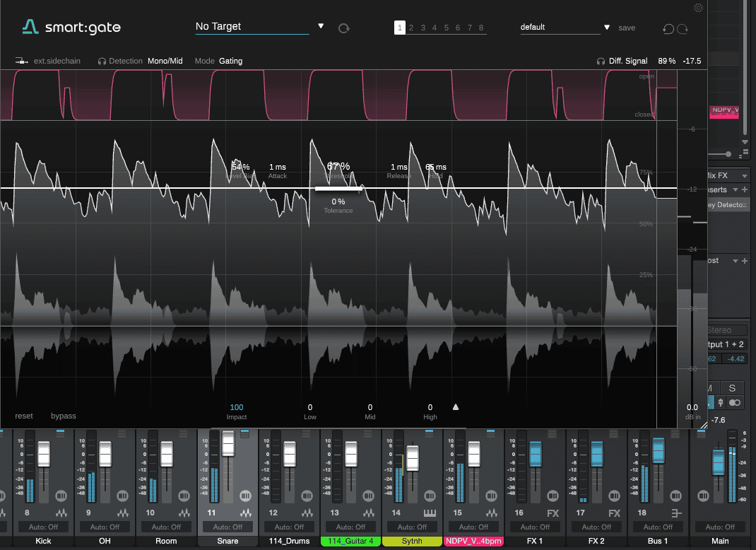Click the reset button
756x550 pixels.
click(x=24, y=416)
